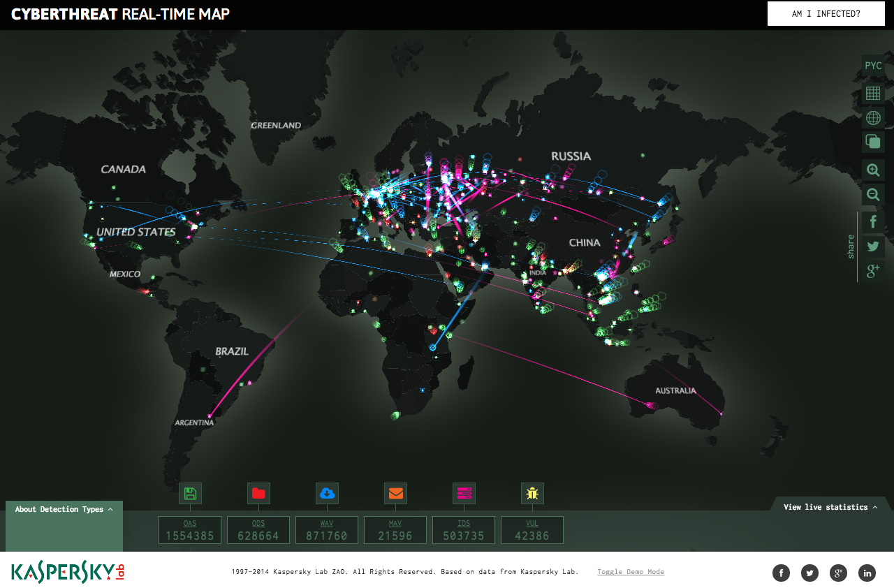
Task: Open the footer Facebook round icon
Action: click(x=781, y=573)
